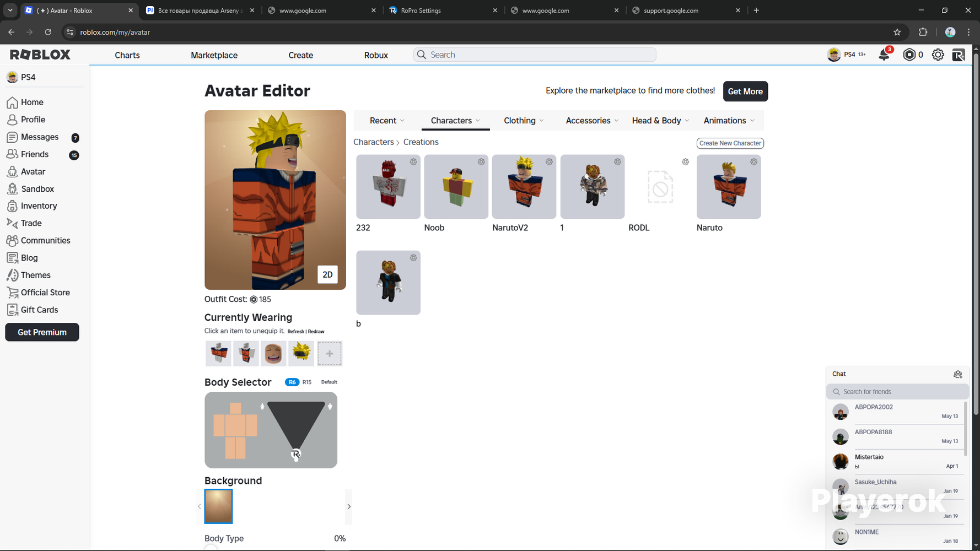Open chat group creation icon
Screen dimensions: 980x551
[x=957, y=374]
